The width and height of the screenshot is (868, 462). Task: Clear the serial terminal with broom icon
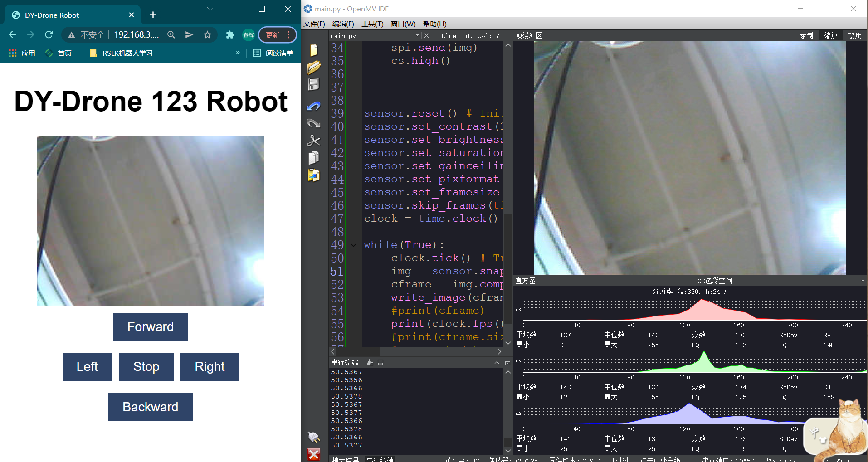pos(370,362)
